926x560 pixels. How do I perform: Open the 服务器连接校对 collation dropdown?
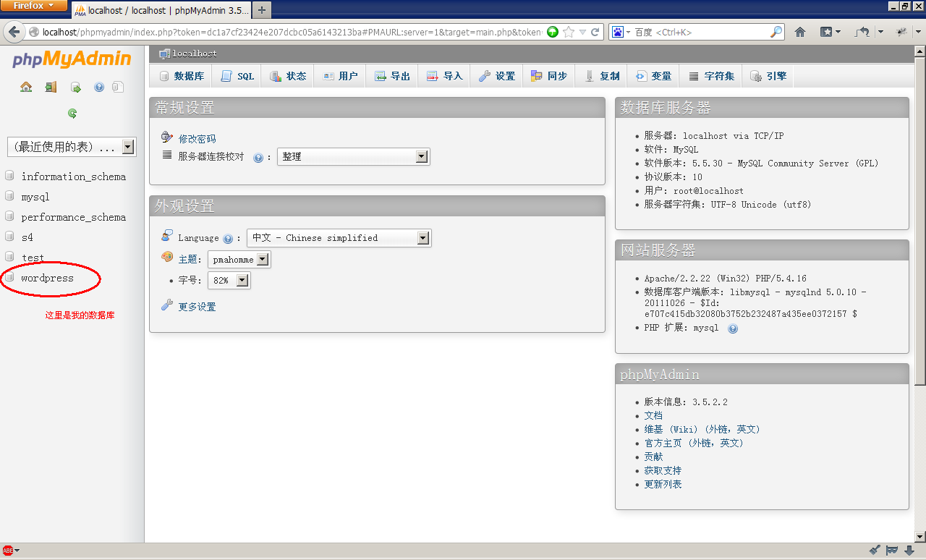353,157
